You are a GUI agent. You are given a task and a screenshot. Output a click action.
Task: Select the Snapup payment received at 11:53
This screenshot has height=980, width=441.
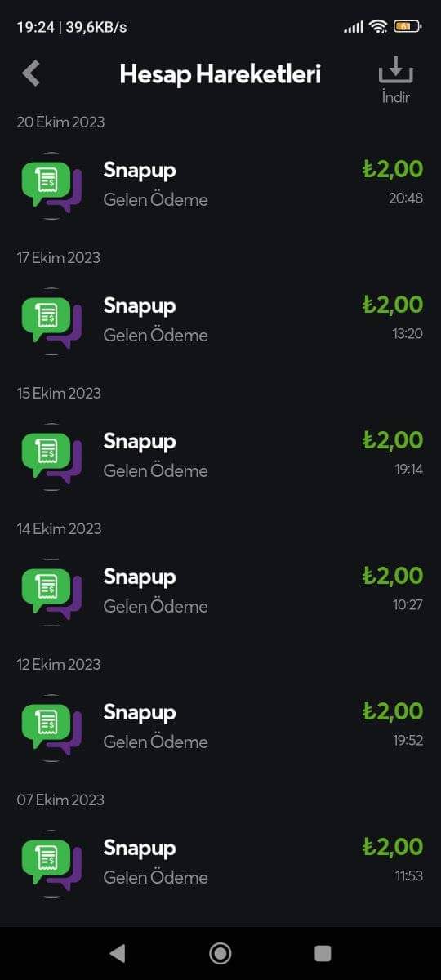(x=220, y=863)
